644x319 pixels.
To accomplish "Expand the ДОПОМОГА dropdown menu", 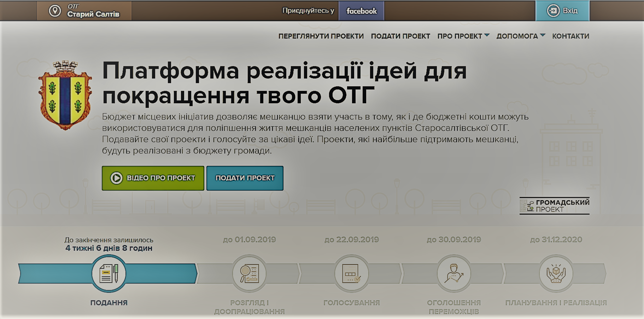I will pos(521,36).
